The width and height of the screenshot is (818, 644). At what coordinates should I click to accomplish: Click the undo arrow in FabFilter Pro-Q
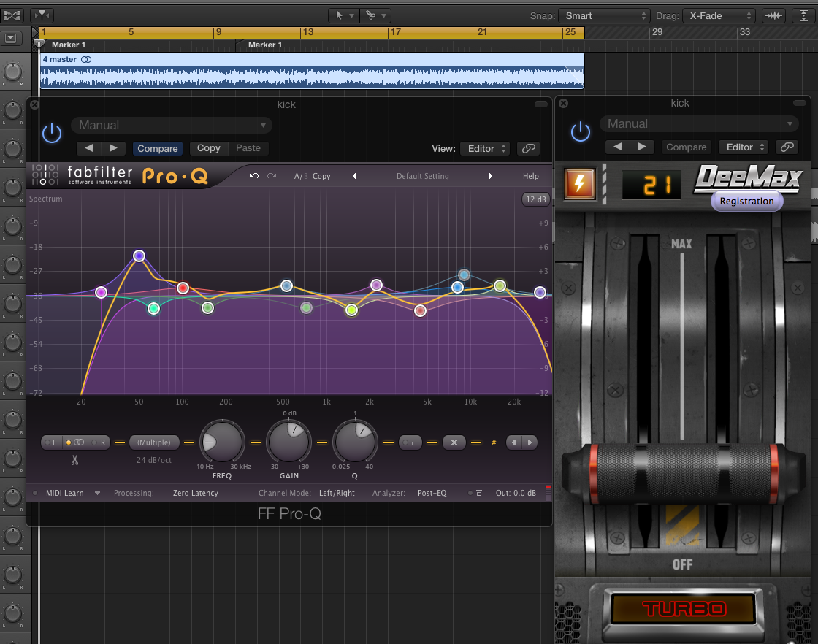point(254,176)
